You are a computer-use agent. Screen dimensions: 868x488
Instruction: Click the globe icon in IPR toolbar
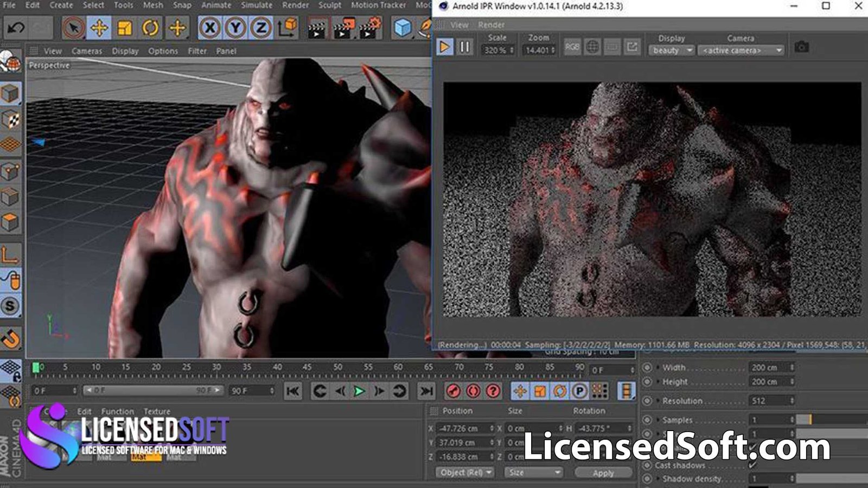point(592,47)
